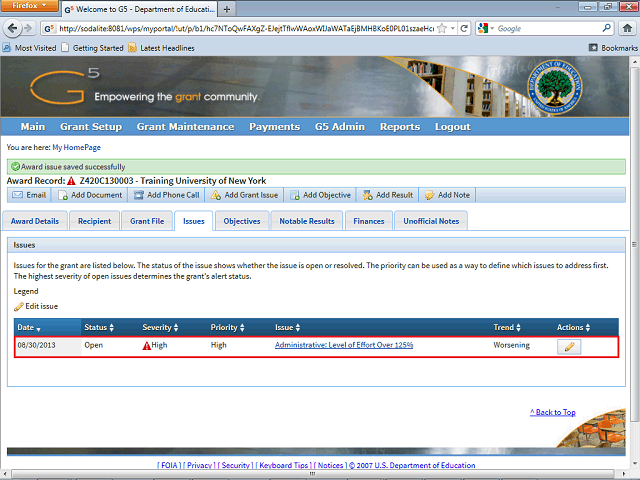Click the Add Note icon
The image size is (640, 480).
pos(429,195)
